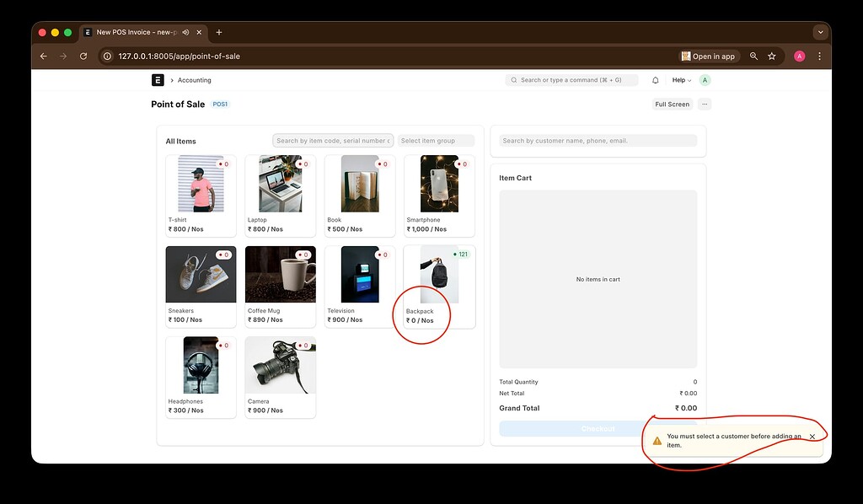Click the Full Screen button

point(672,104)
